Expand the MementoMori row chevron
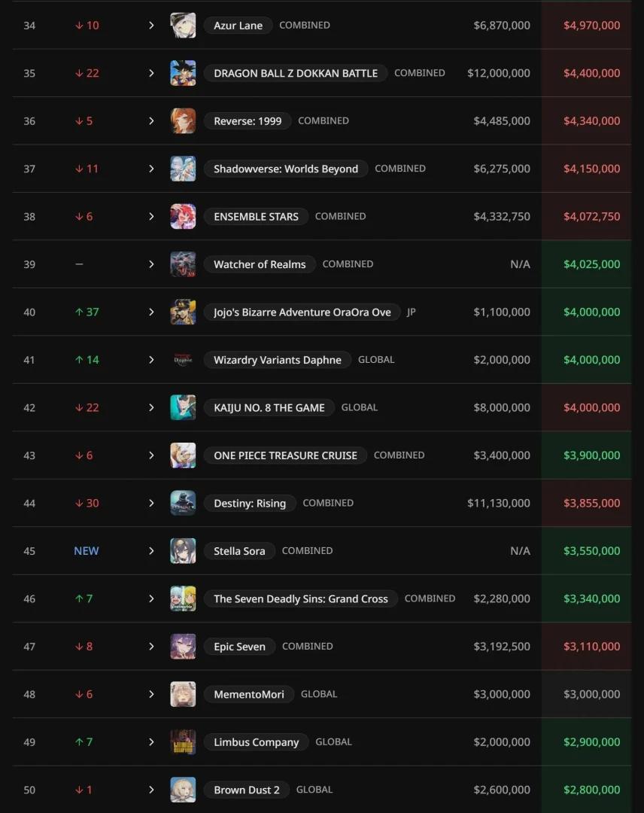 (151, 694)
